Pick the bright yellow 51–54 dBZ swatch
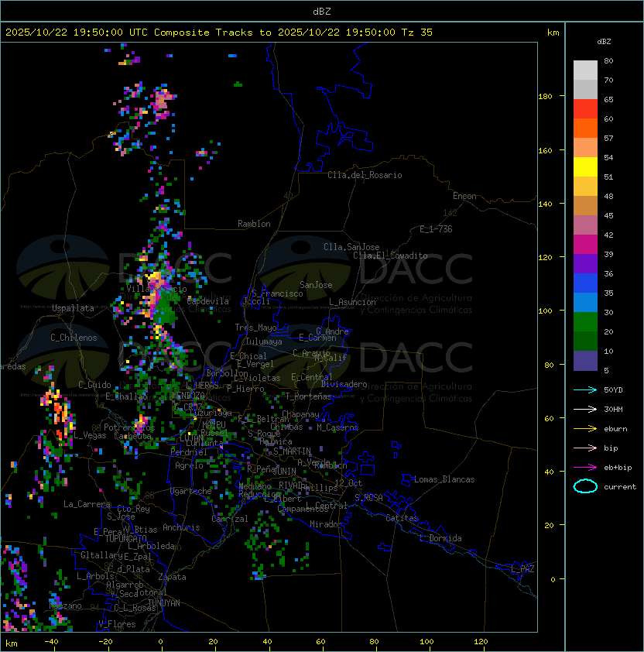Image resolution: width=644 pixels, height=652 pixels. pos(585,167)
